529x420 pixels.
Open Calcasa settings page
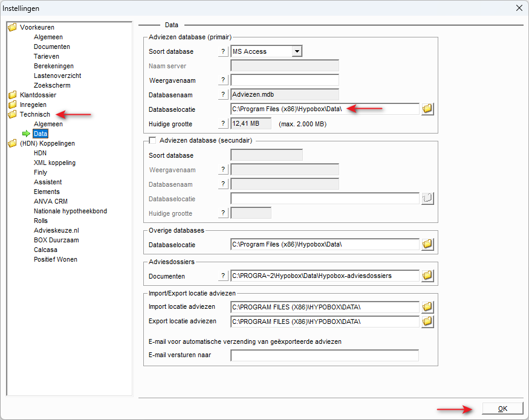pos(45,250)
